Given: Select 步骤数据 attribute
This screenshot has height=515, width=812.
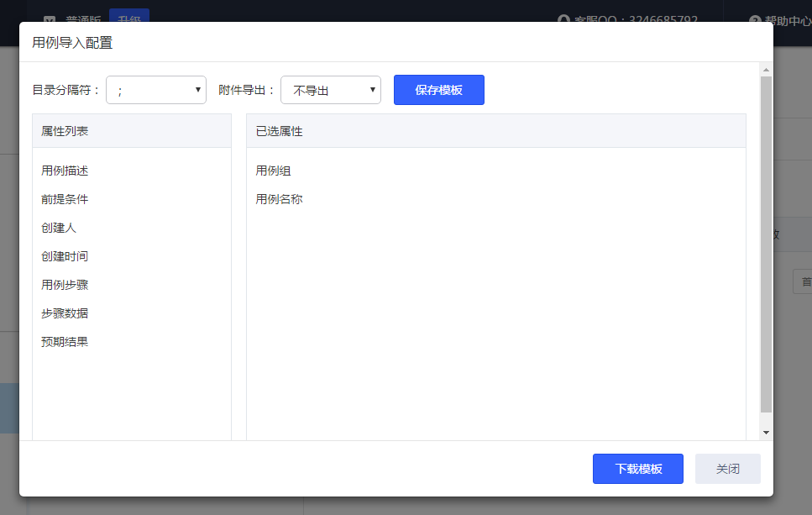Looking at the screenshot, I should pyautogui.click(x=65, y=313).
